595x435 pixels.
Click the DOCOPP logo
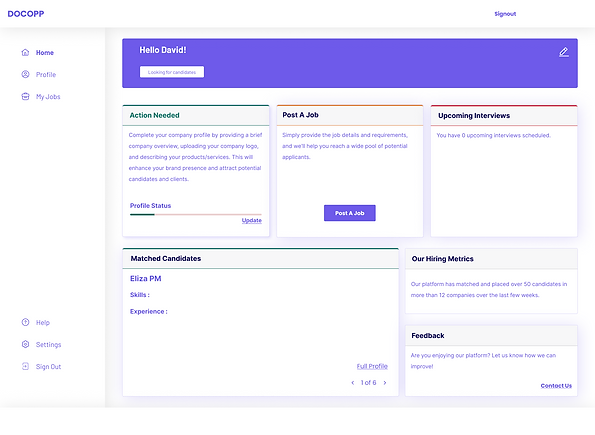coord(26,14)
